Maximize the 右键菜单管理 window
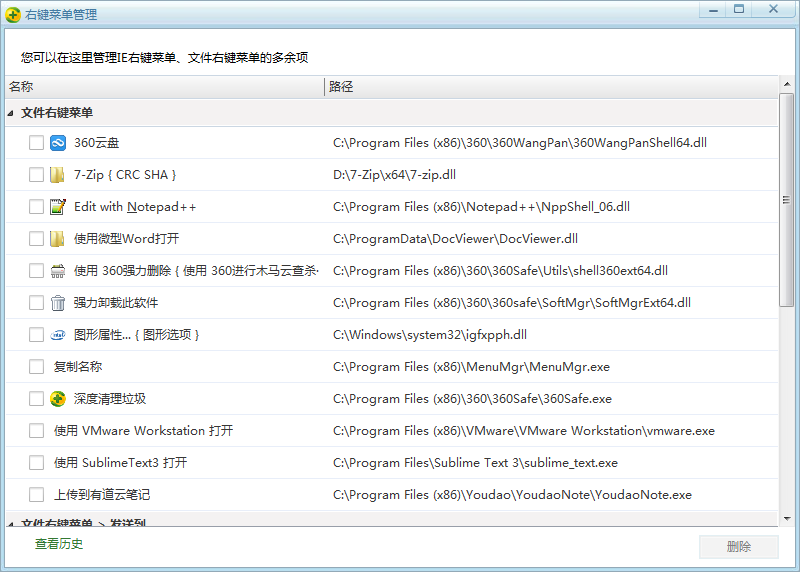The image size is (800, 572). coord(739,10)
